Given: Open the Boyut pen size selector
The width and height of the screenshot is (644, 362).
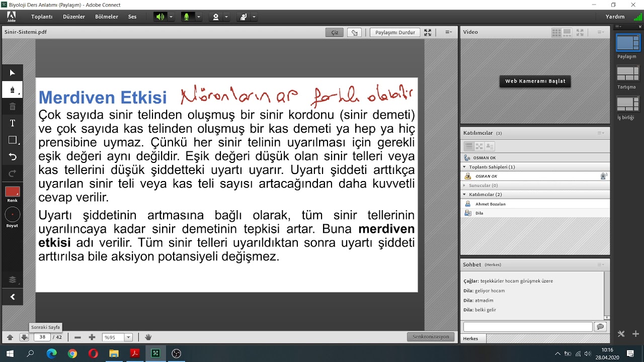Looking at the screenshot, I should click(x=12, y=215).
